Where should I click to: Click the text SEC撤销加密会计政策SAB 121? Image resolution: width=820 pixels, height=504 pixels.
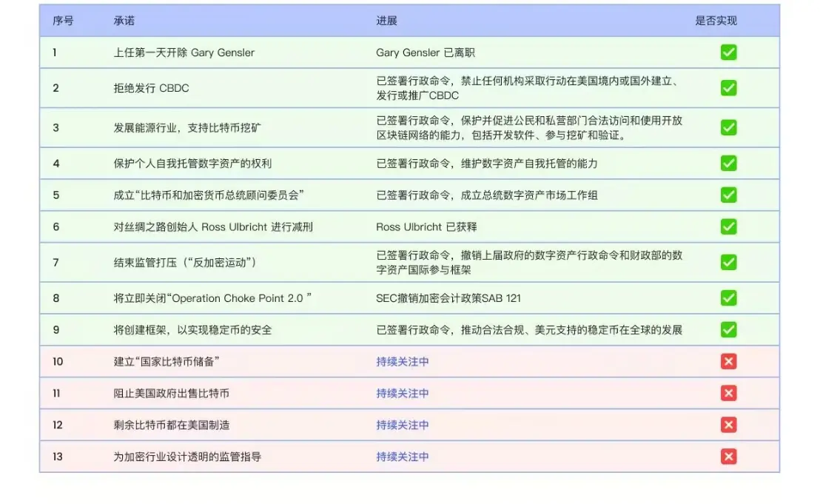pyautogui.click(x=448, y=298)
